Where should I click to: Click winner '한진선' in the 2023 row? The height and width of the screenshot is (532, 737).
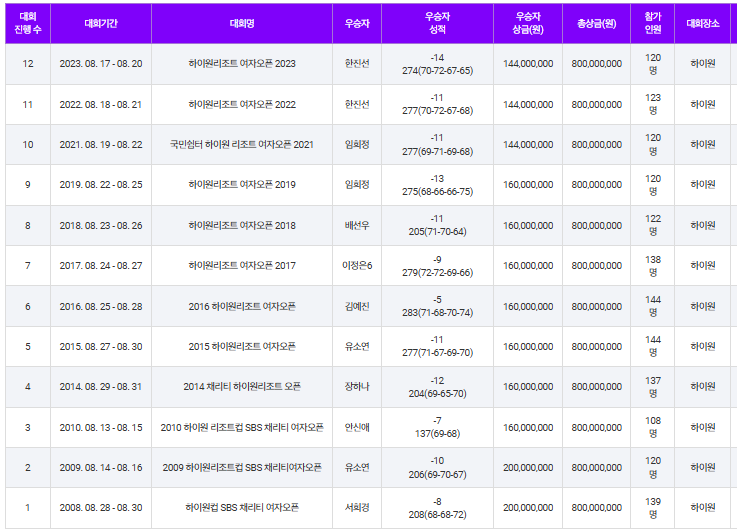(357, 64)
